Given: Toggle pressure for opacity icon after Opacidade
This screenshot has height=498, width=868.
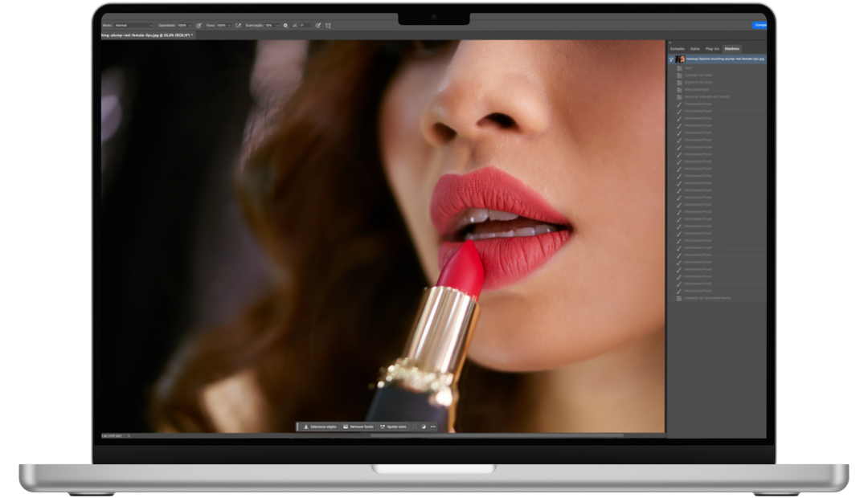Looking at the screenshot, I should point(199,25).
